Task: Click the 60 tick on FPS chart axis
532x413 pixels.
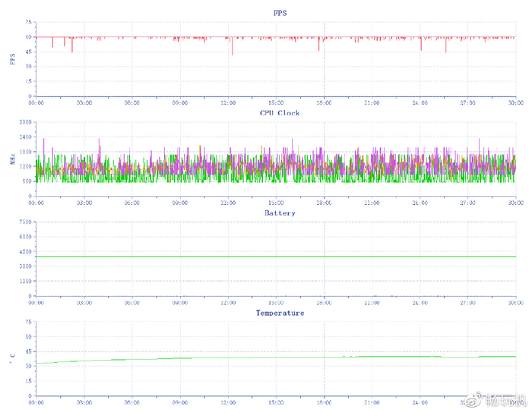Action: 28,37
